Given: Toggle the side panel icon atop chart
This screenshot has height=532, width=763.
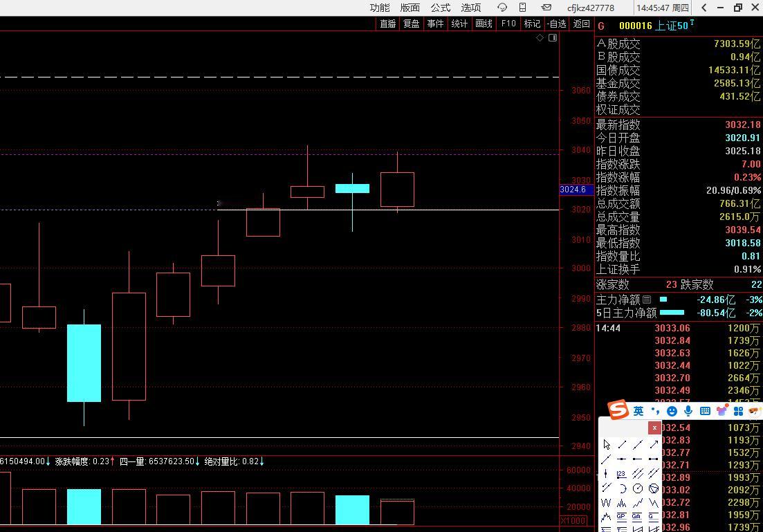Looking at the screenshot, I should coord(553,38).
